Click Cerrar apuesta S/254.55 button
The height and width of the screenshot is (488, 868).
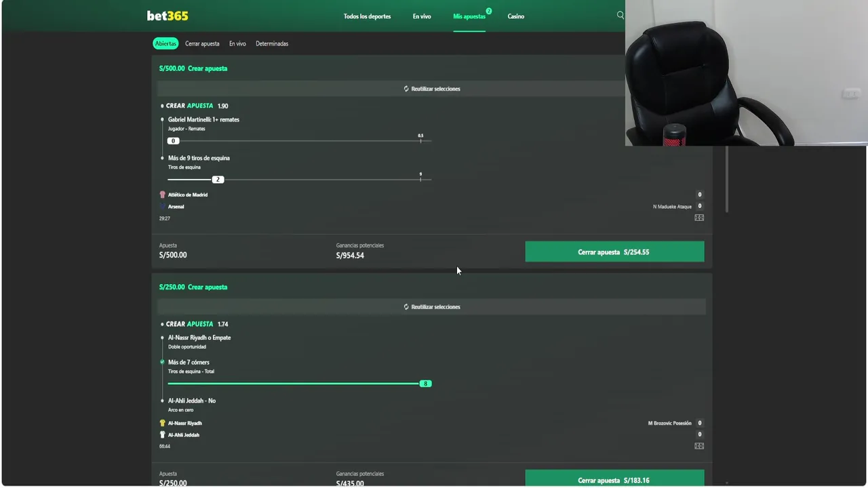click(x=614, y=251)
